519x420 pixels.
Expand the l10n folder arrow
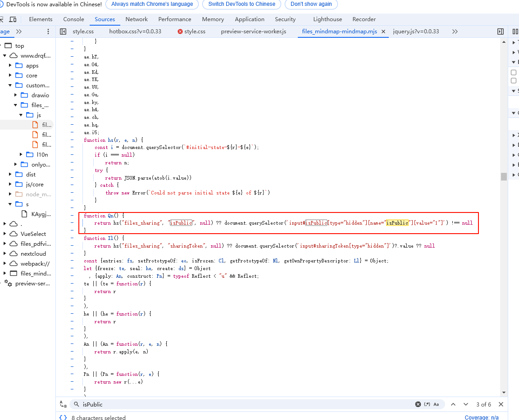coord(21,154)
